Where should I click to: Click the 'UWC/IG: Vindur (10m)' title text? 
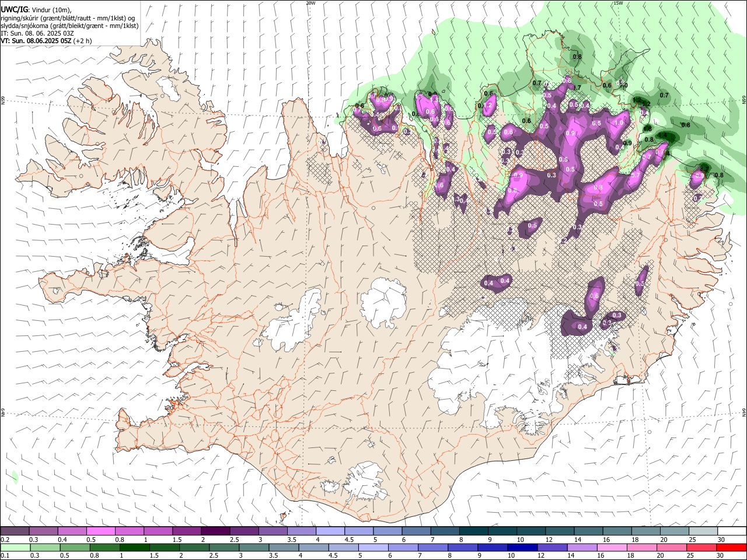tap(36, 10)
